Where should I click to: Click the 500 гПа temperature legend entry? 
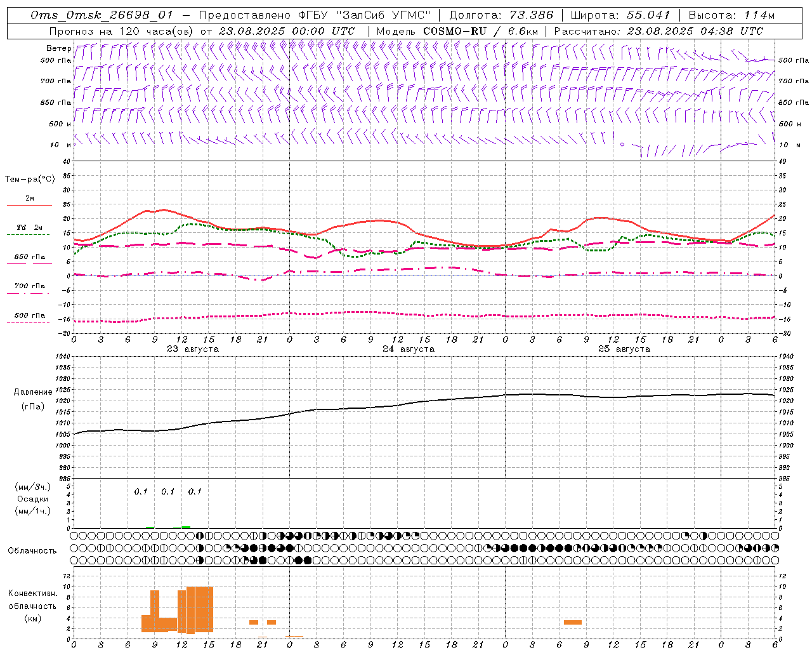29,319
